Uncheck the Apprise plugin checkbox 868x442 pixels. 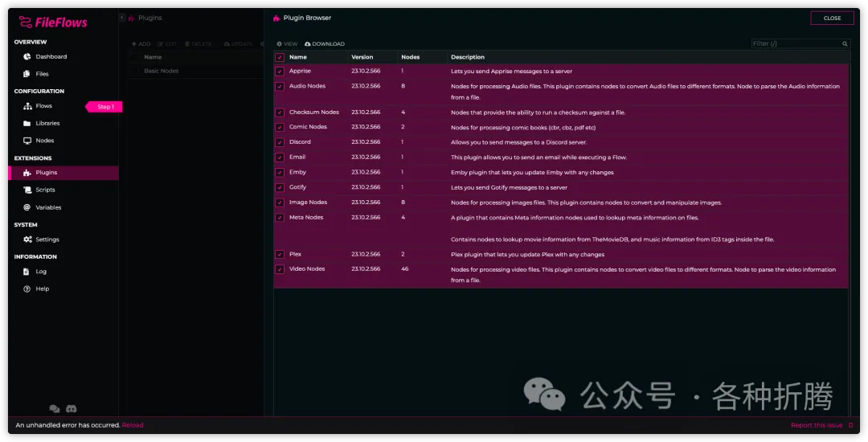point(280,72)
